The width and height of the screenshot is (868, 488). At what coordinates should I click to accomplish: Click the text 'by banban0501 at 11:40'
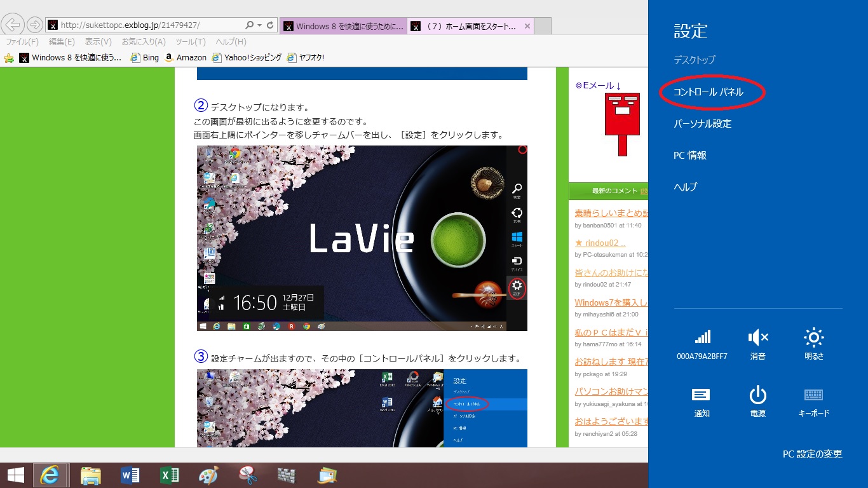[x=608, y=226]
